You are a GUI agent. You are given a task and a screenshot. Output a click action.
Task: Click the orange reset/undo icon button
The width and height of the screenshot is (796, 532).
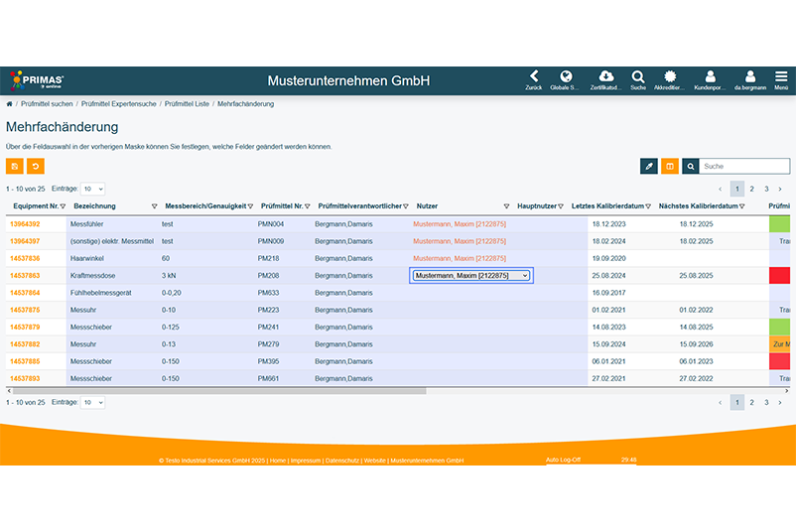(36, 167)
